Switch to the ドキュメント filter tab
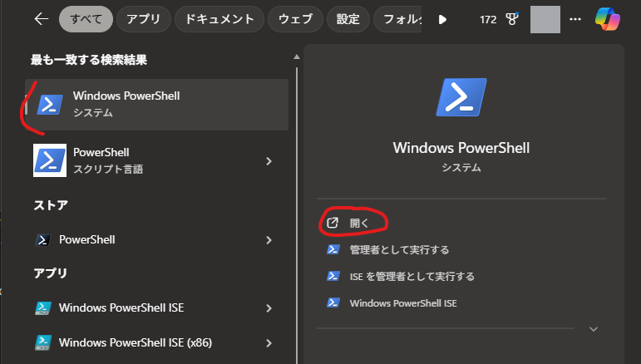This screenshot has width=641, height=364. (x=219, y=19)
